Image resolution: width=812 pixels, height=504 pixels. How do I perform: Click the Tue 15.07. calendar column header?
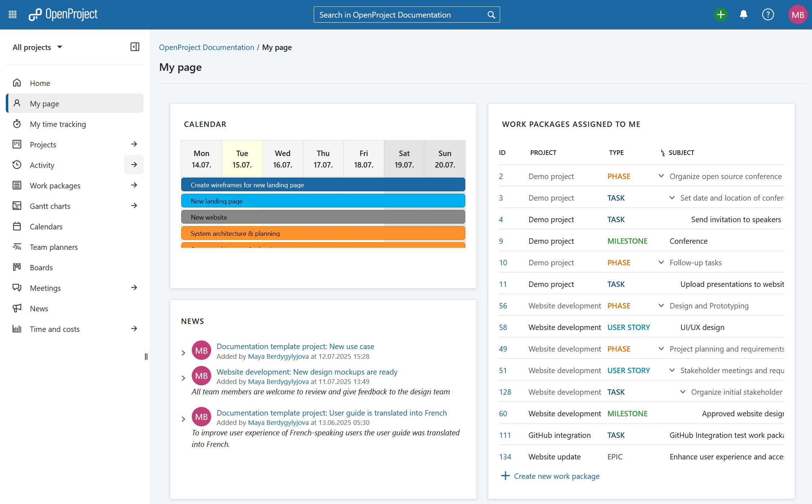tap(242, 159)
